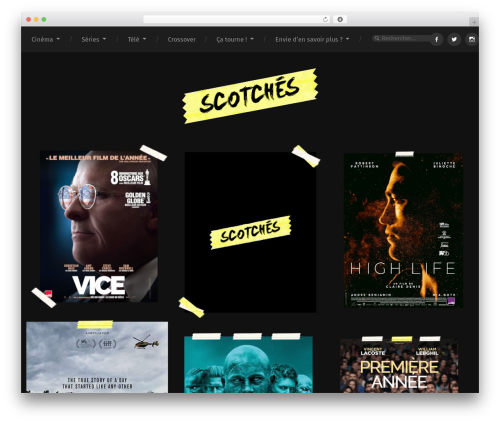Open the grey sky helicopter poster

click(97, 357)
